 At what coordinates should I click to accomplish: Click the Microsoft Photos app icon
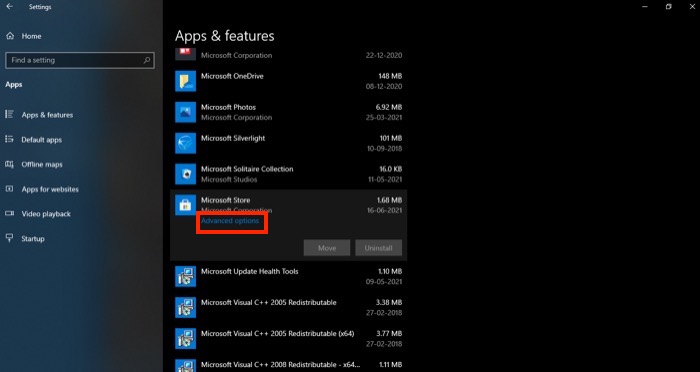pos(185,112)
